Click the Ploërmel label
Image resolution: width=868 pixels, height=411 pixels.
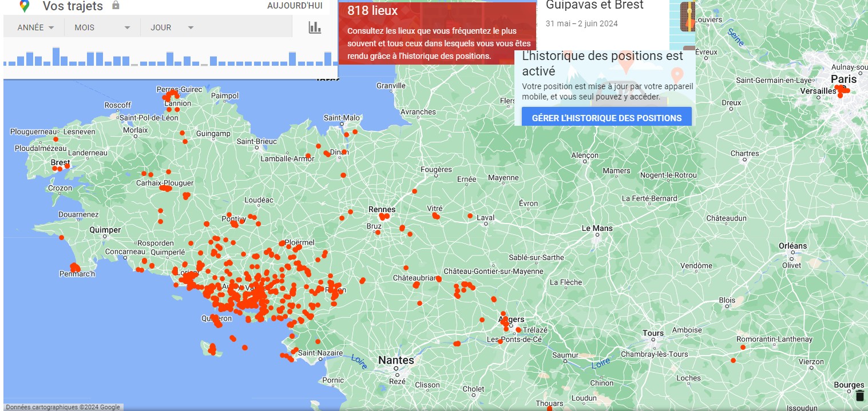click(x=299, y=242)
